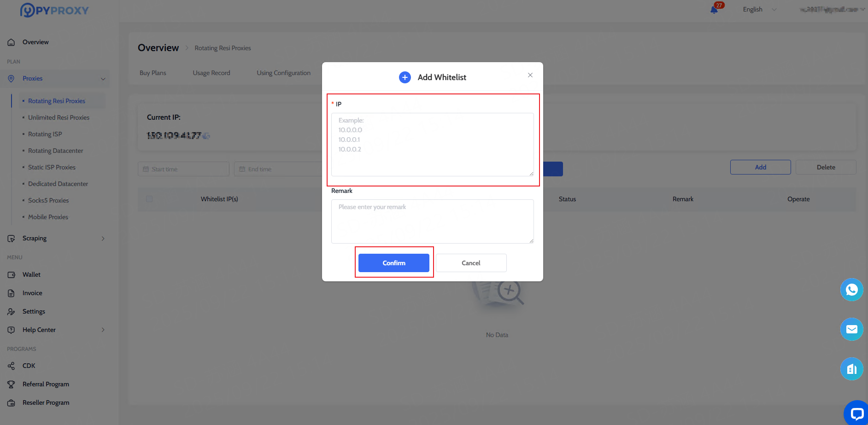
Task: Click the Cancel button in dialog
Action: click(x=471, y=263)
